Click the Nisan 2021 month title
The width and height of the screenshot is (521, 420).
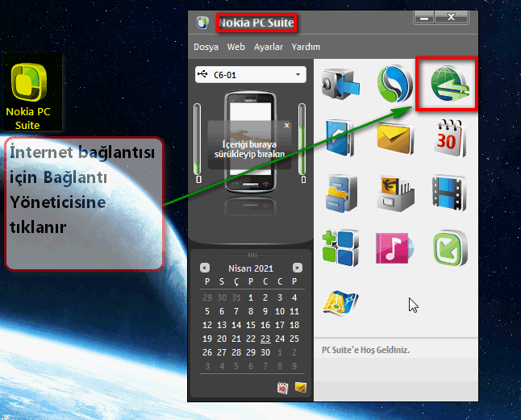(x=251, y=268)
